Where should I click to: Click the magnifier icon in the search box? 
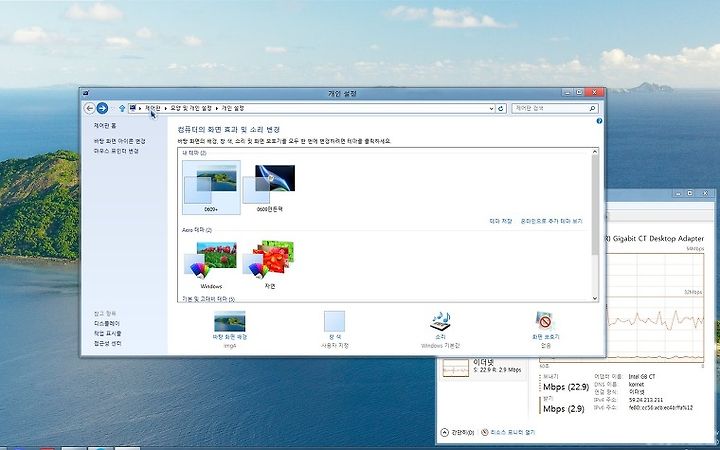(x=592, y=108)
